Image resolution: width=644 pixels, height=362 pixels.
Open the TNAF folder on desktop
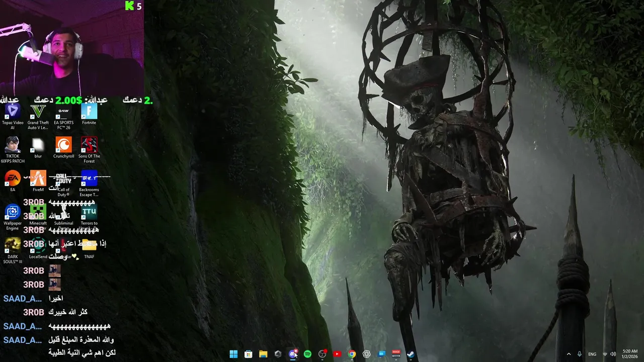(89, 249)
